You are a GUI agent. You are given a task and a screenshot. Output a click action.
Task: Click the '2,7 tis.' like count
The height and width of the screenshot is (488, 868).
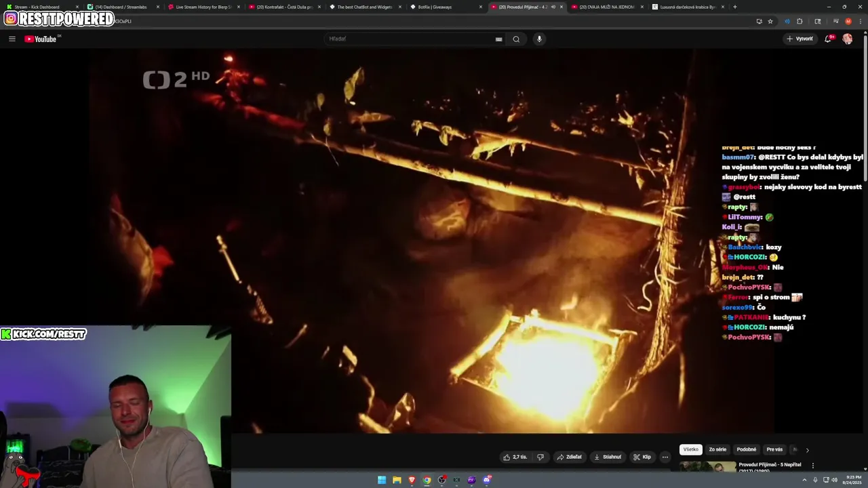[x=519, y=457]
